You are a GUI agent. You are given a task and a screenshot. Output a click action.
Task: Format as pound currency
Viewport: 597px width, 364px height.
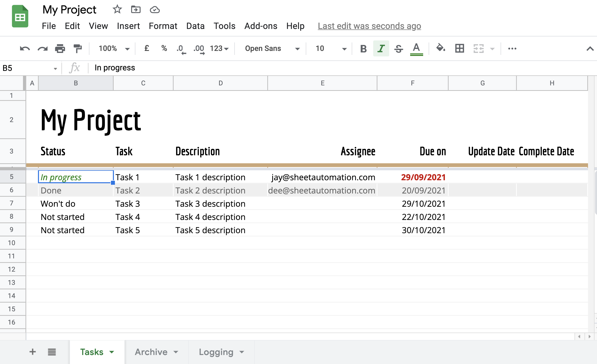[147, 48]
